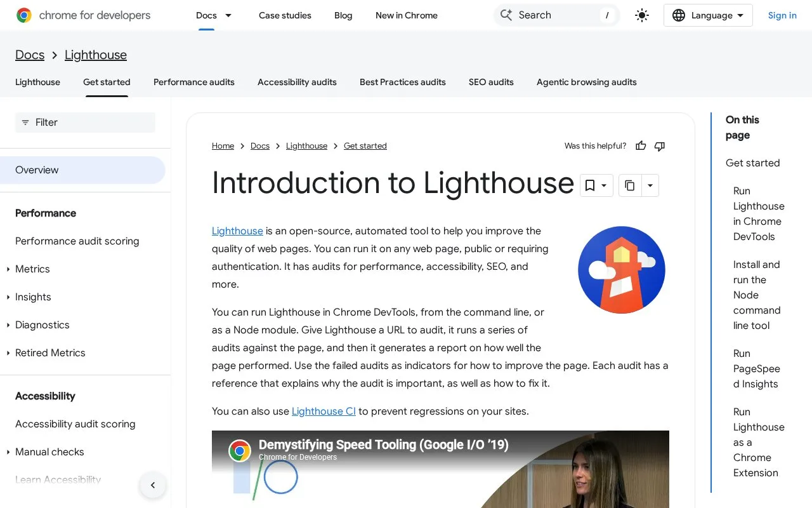
Task: Switch to the Accessibility audits tab
Action: pyautogui.click(x=297, y=82)
